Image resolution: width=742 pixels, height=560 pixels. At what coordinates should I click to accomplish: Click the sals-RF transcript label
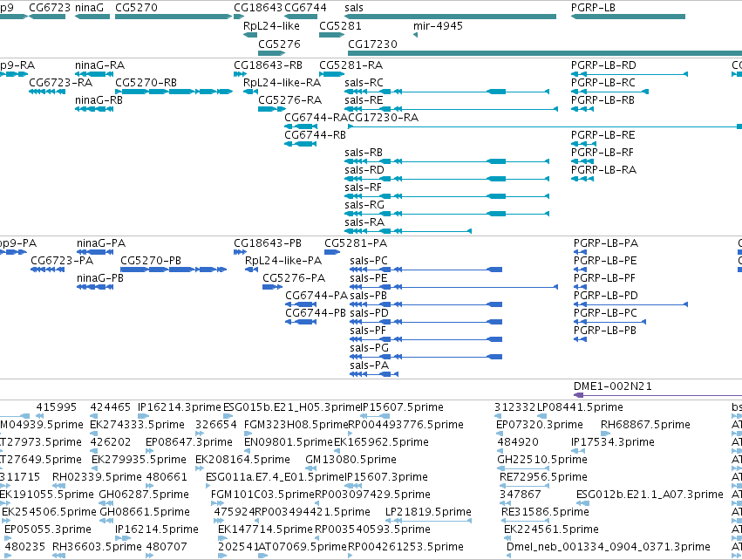click(363, 188)
